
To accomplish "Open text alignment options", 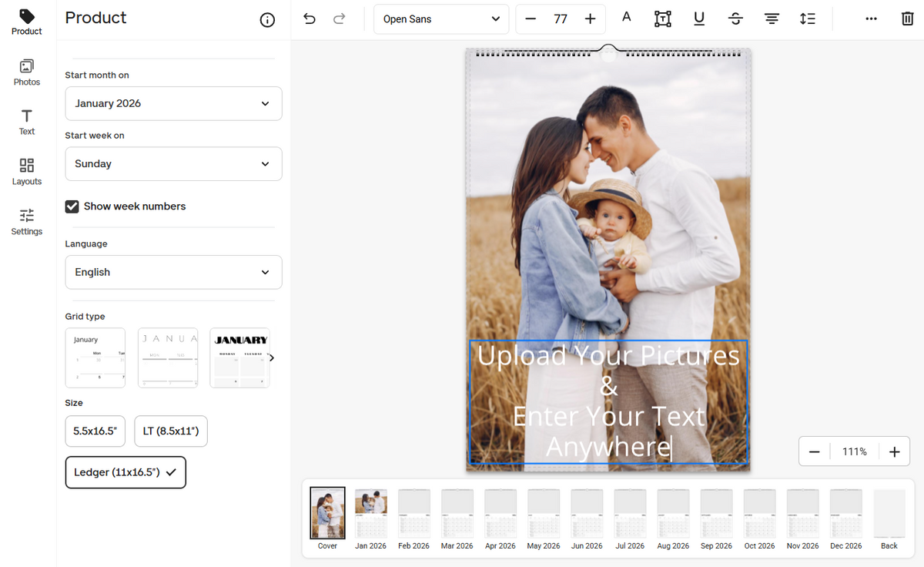I will coord(772,19).
